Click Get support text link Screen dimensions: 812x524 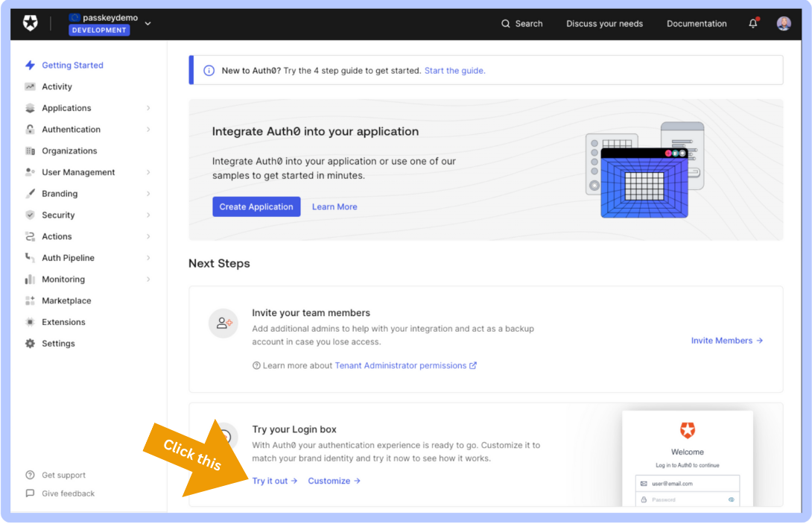(64, 476)
